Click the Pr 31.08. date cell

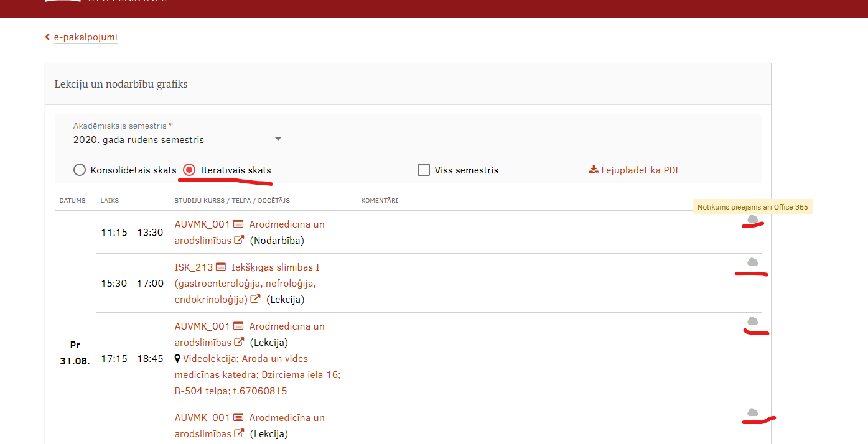pos(75,353)
